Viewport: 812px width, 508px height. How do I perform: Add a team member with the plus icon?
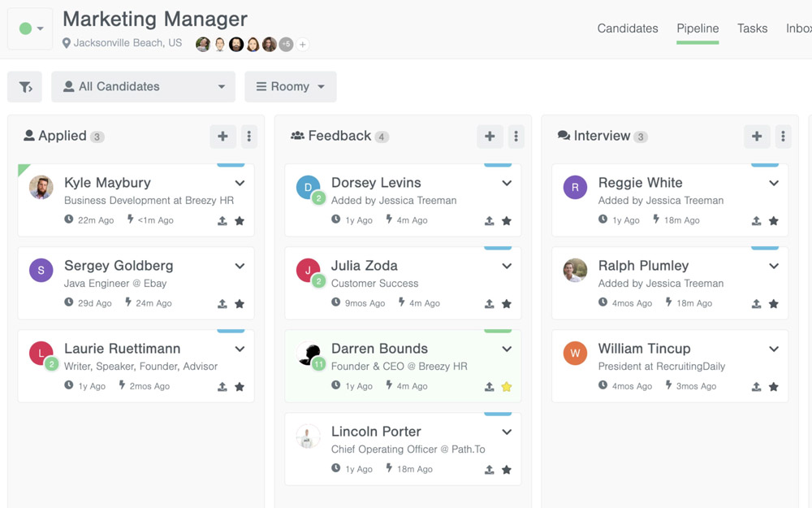click(x=303, y=45)
